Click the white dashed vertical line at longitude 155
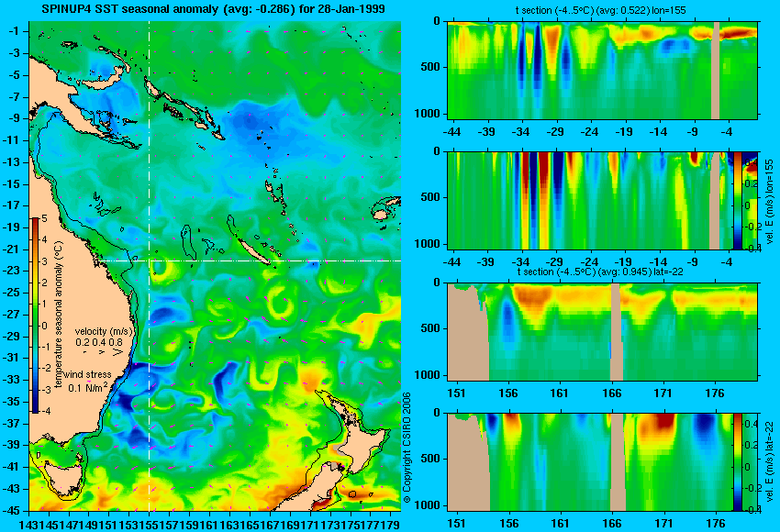The width and height of the screenshot is (780, 532). tap(149, 266)
